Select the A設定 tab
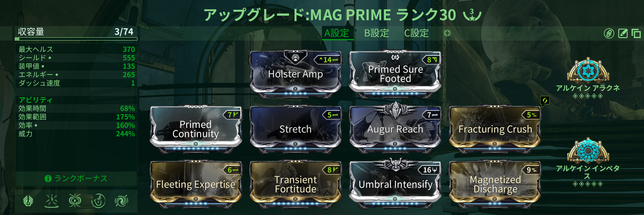 tap(337, 33)
